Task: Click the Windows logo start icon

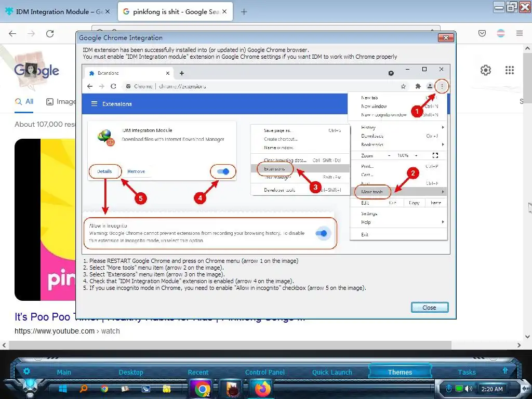Action: 63,389
